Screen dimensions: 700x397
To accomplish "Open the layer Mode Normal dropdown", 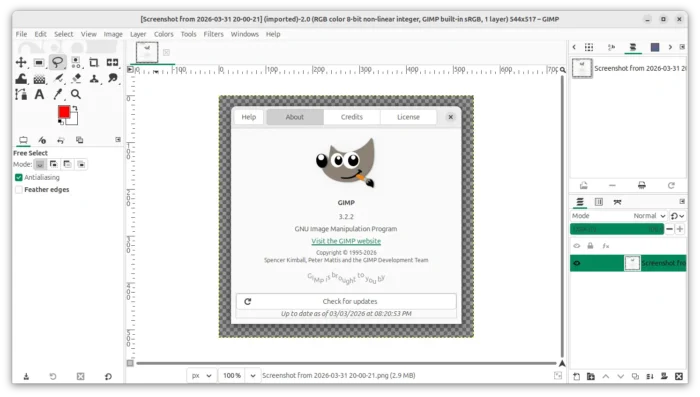I will pyautogui.click(x=618, y=216).
